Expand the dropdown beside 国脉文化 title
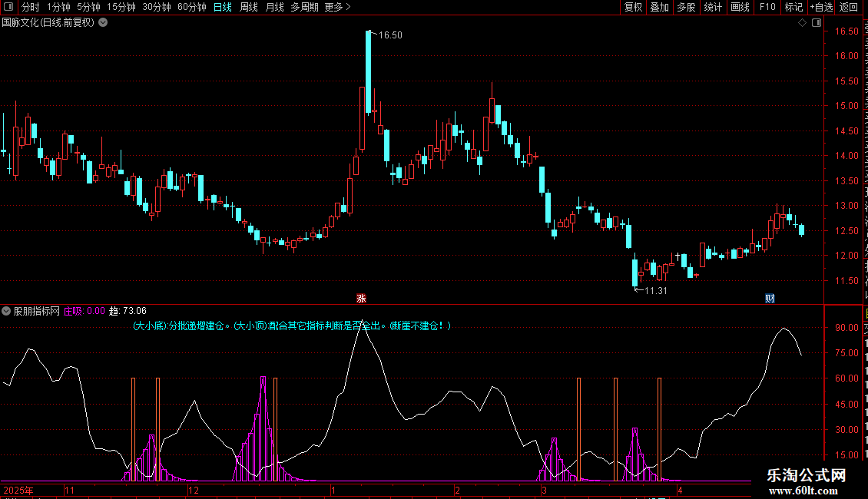The image size is (868, 499). point(103,23)
